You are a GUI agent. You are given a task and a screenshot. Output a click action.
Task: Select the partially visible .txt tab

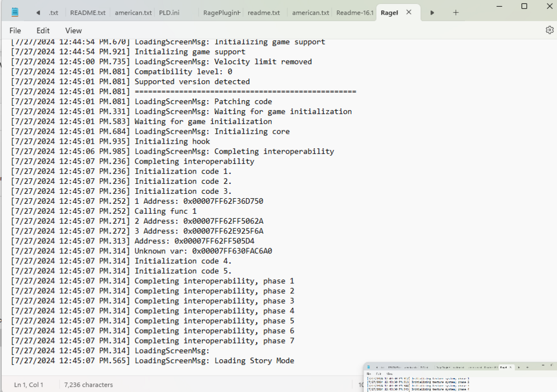(53, 13)
